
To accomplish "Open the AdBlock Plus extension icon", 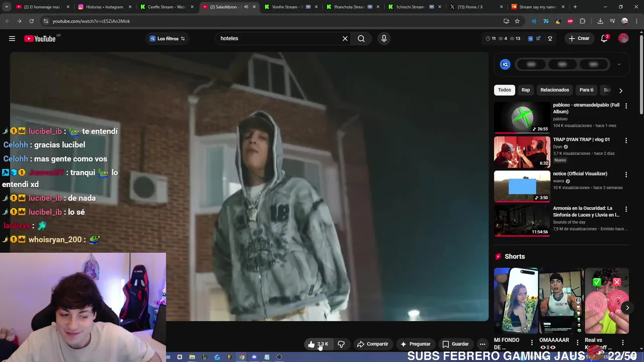I will pos(570,21).
